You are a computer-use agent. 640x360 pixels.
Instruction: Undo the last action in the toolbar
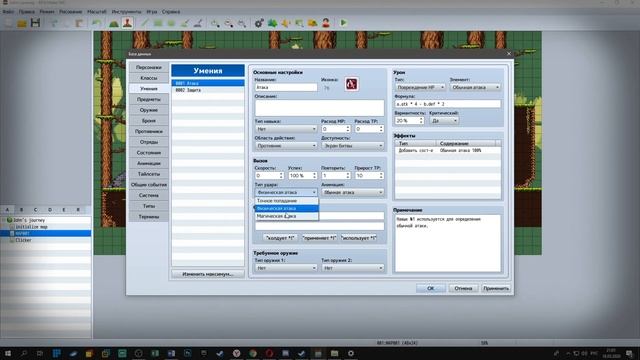pyautogui.click(x=96, y=23)
